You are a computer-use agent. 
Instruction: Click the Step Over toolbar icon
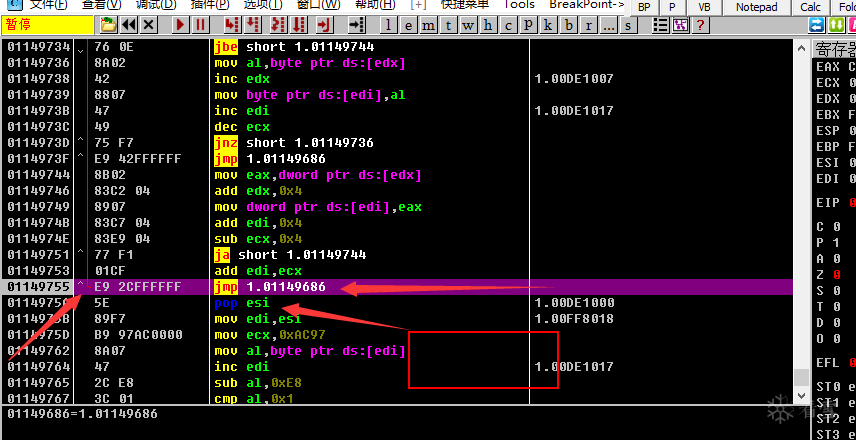coord(252,25)
